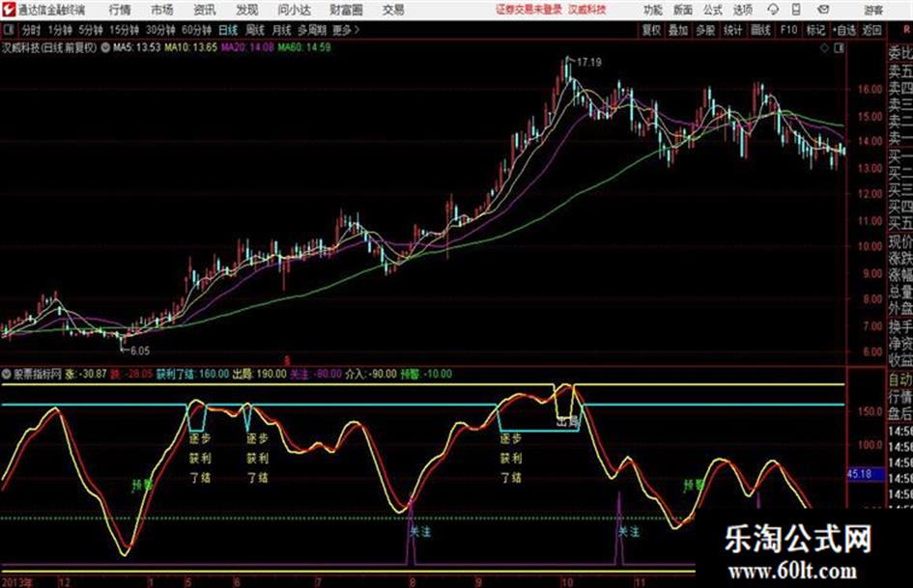Open the mail envelope icon
Image resolution: width=913 pixels, height=588 pixels.
point(823,10)
